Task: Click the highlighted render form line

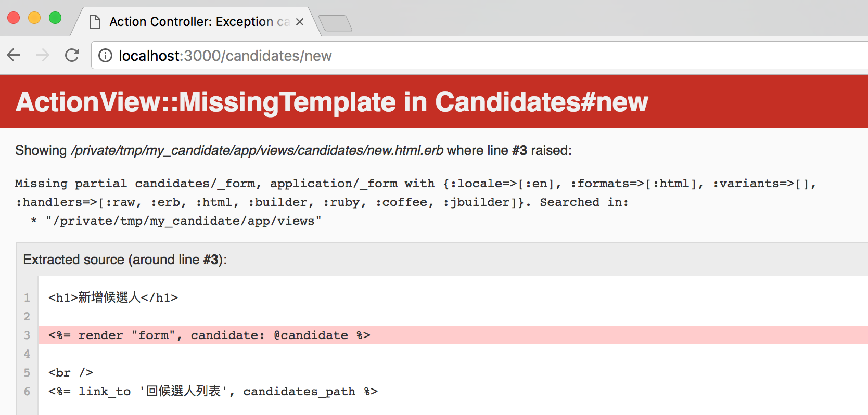Action: pyautogui.click(x=209, y=335)
